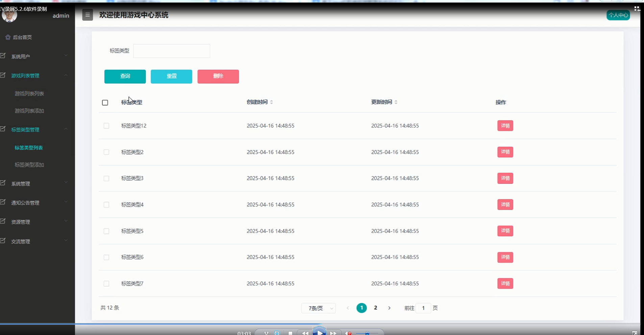
Task: Click the edit icon beside 资源管理
Action: [3, 221]
